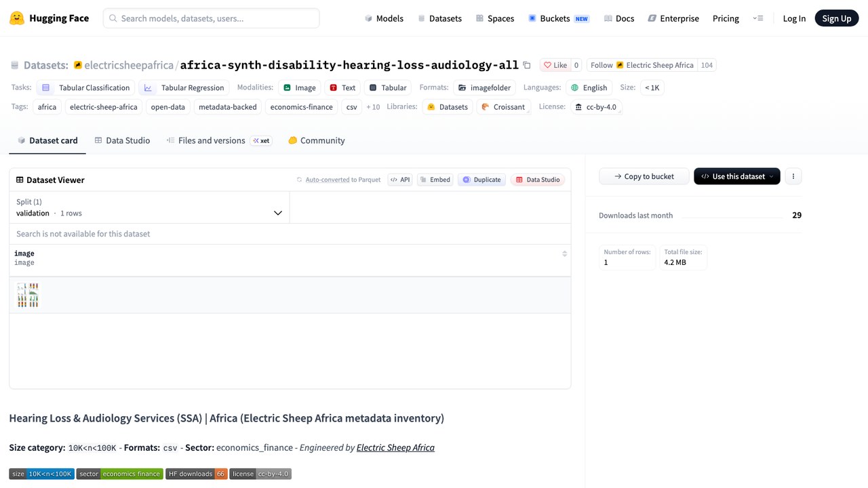
Task: Click the imagefolder format tag
Action: [485, 87]
